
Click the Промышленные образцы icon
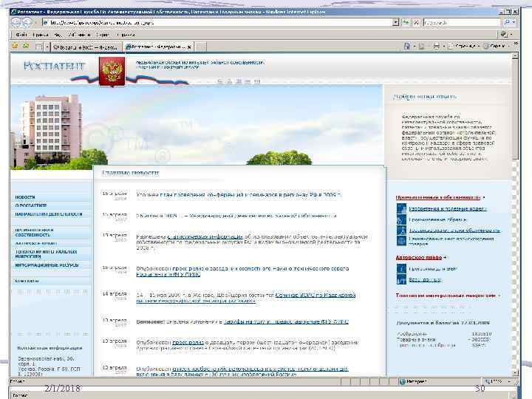coord(402,219)
